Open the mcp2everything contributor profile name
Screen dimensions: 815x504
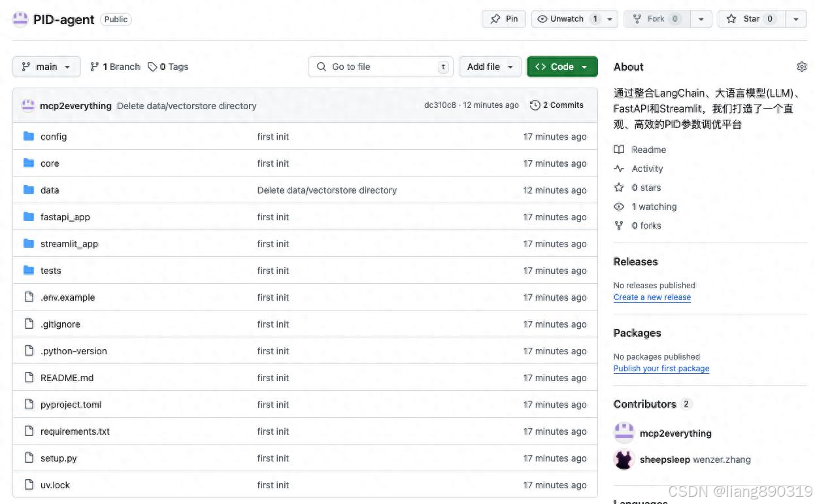click(676, 433)
